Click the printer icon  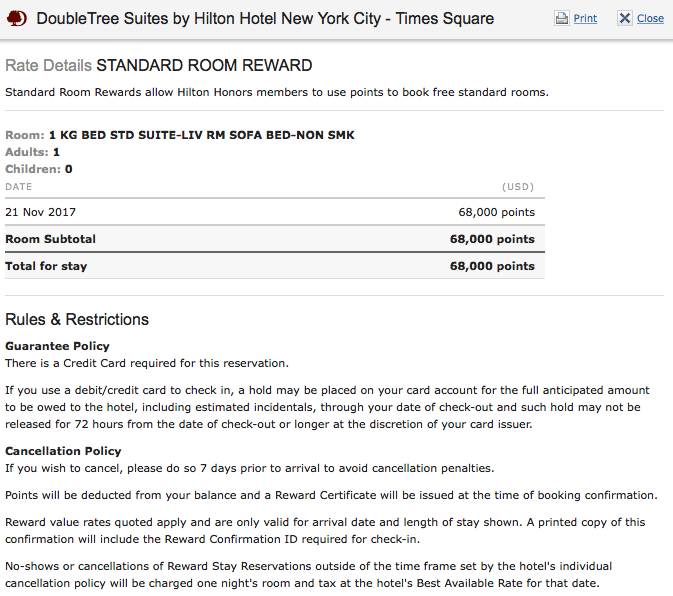[x=561, y=18]
